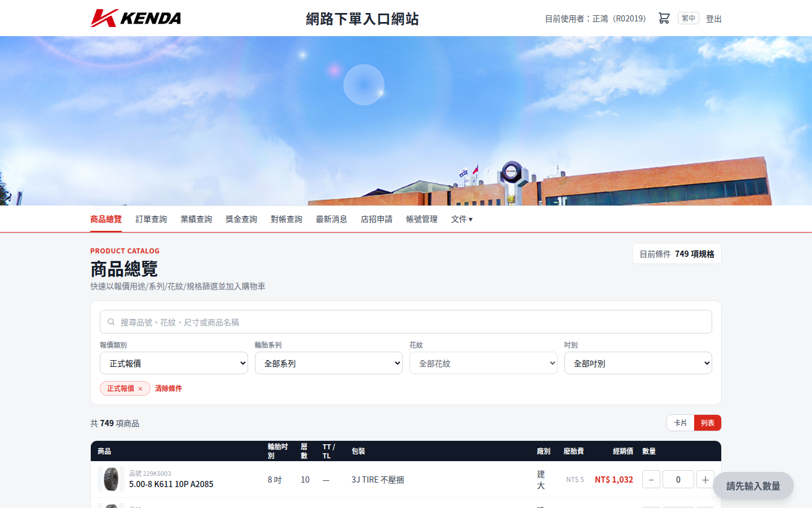Click the 層數 column header
812x508 pixels.
pyautogui.click(x=304, y=451)
